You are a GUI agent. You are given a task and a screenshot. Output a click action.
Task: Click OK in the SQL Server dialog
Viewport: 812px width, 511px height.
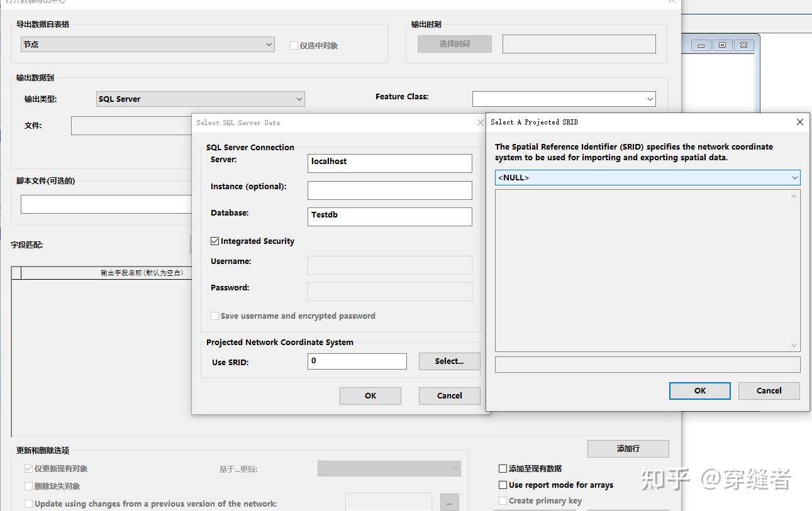tap(370, 395)
